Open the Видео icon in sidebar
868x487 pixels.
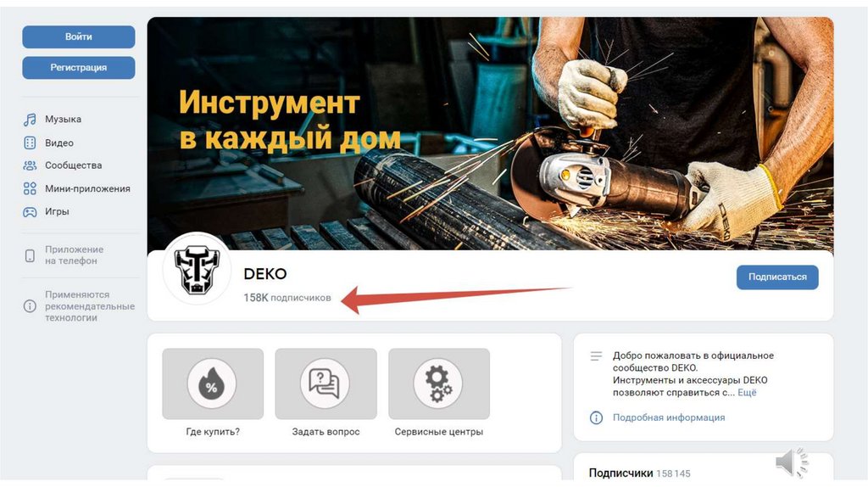[30, 143]
